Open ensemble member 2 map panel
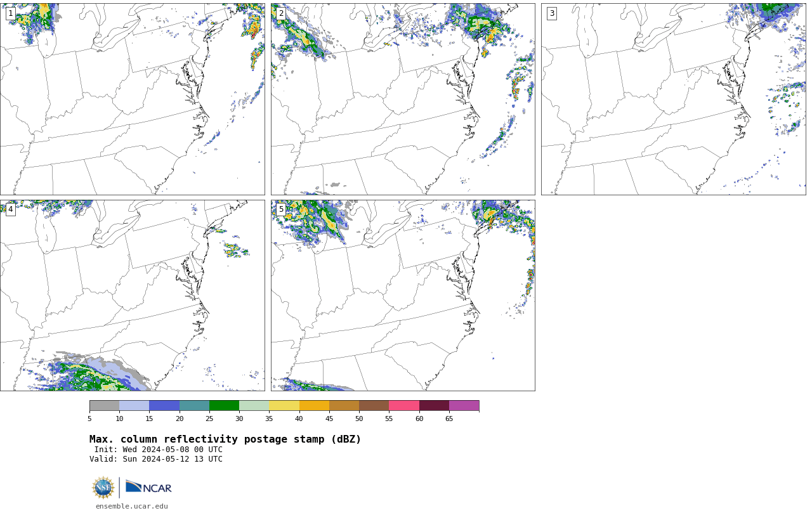This screenshot has width=812, height=513. (x=403, y=99)
